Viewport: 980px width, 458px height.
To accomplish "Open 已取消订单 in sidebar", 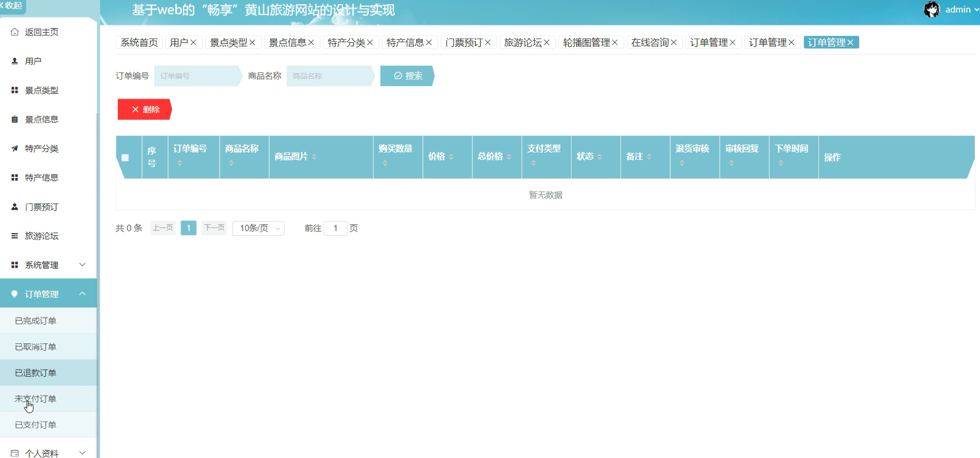I will [x=48, y=347].
